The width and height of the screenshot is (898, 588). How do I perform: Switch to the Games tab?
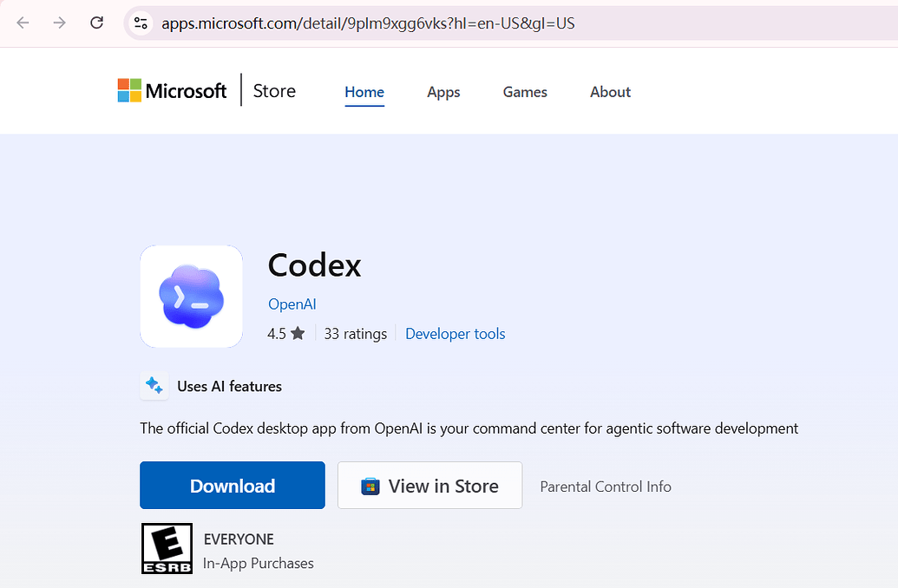point(525,92)
